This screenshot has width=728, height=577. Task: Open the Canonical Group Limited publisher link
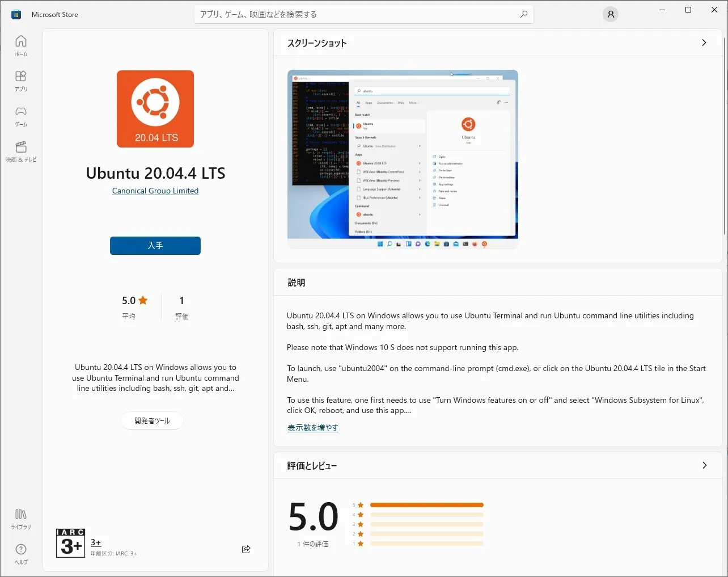pyautogui.click(x=155, y=191)
